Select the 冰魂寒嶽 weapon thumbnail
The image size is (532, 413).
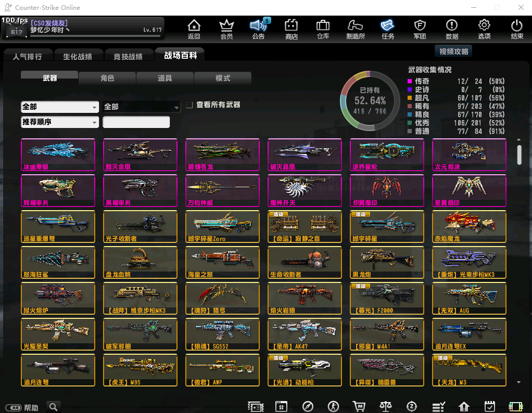tap(58, 154)
